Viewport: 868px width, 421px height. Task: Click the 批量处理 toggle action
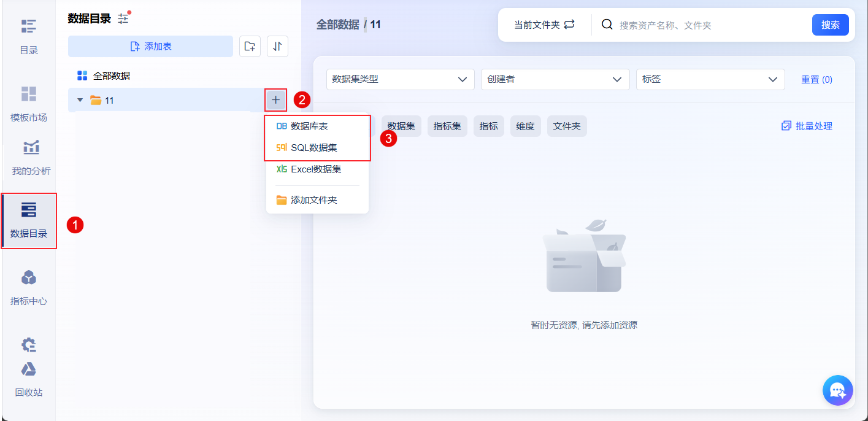click(x=806, y=125)
